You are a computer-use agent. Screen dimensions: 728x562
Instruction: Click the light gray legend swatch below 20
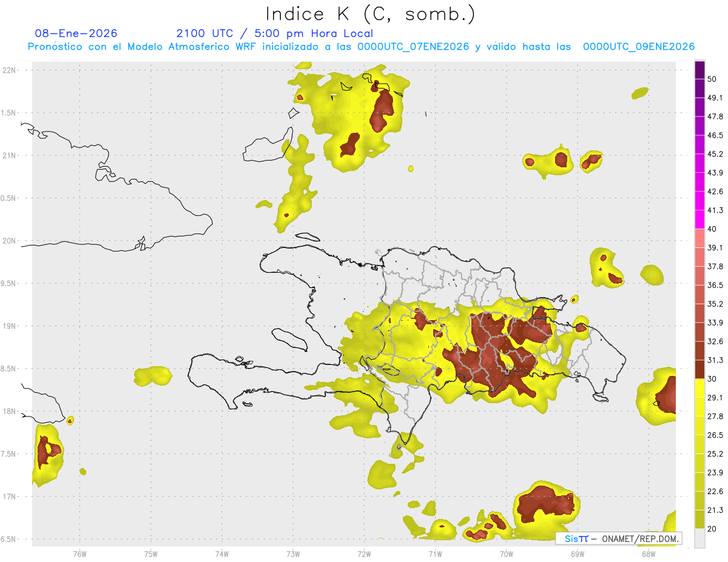click(x=699, y=538)
